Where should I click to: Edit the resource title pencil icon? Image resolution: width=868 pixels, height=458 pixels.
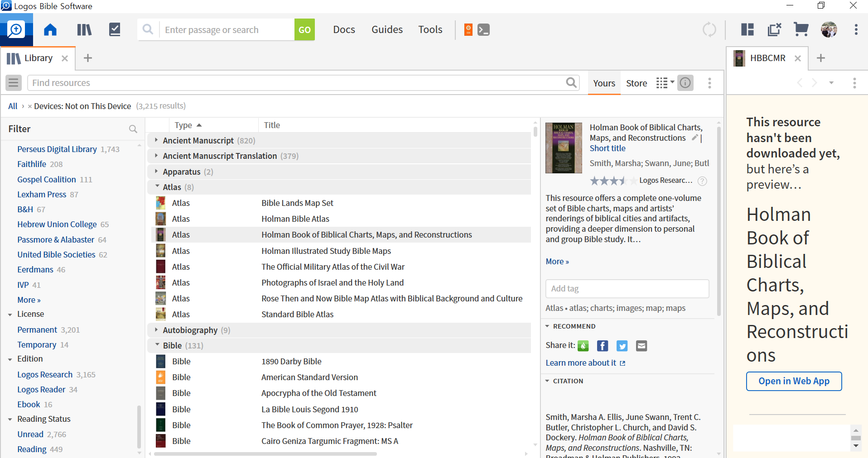point(694,138)
